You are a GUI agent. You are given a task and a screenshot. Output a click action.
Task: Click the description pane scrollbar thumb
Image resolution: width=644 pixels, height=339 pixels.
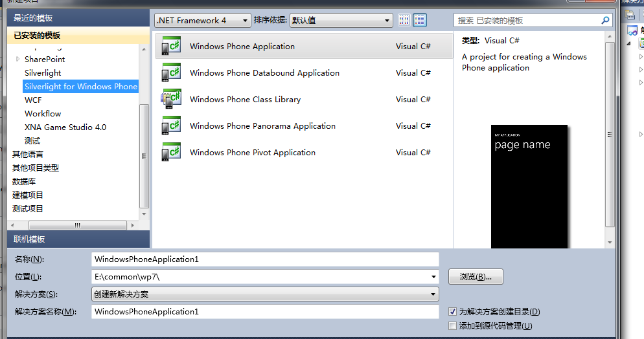pyautogui.click(x=610, y=135)
